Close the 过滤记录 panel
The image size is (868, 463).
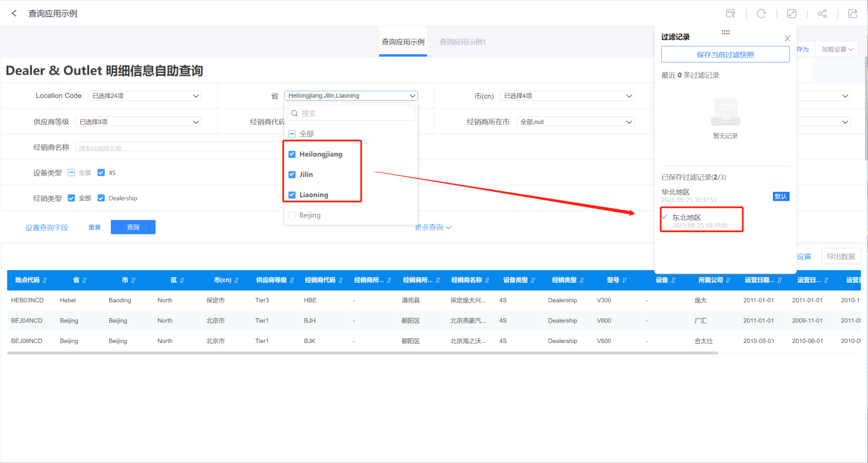pyautogui.click(x=787, y=38)
